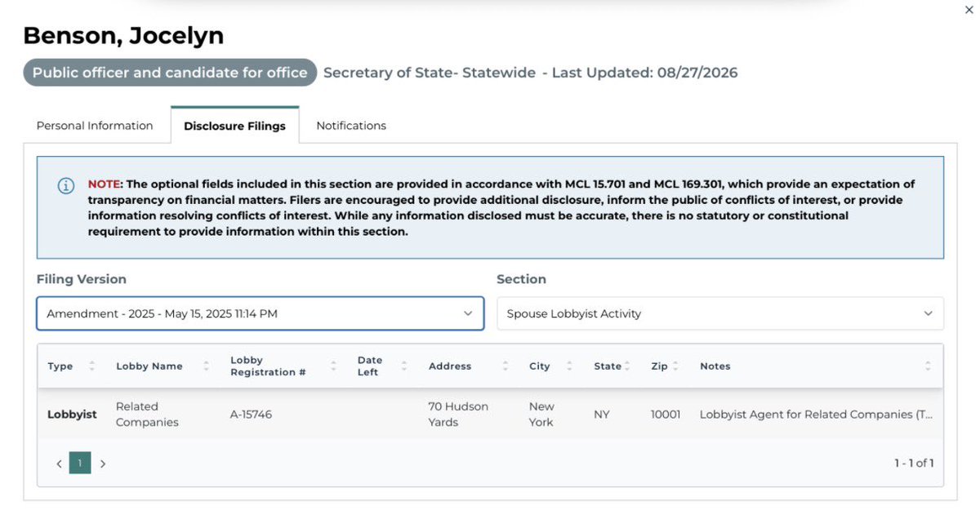Sort the Notes column arrows
The image size is (980, 515).
928,366
